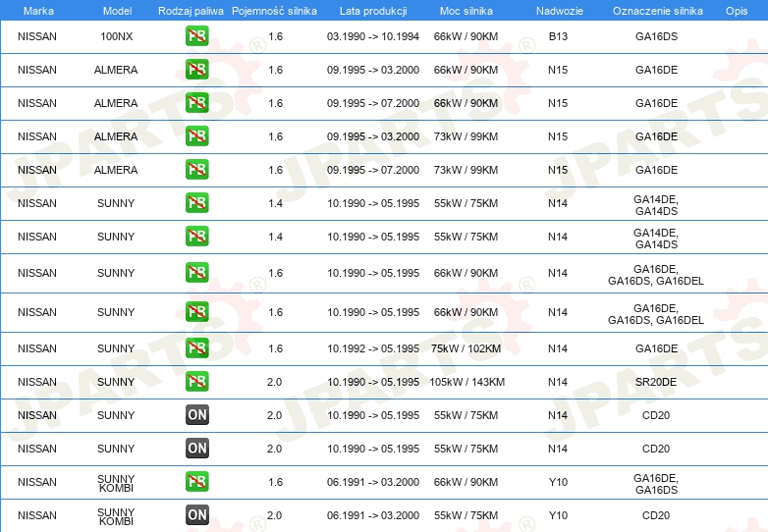Select GA16DS engine code in 100NX row
Screen dimensions: 768x532
656,36
